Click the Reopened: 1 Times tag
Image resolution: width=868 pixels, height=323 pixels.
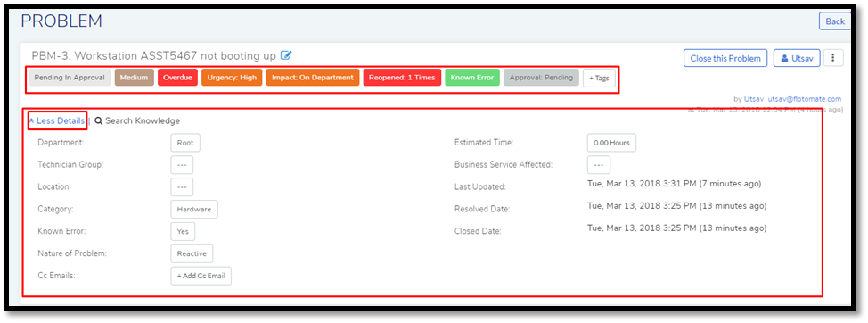[x=402, y=78]
